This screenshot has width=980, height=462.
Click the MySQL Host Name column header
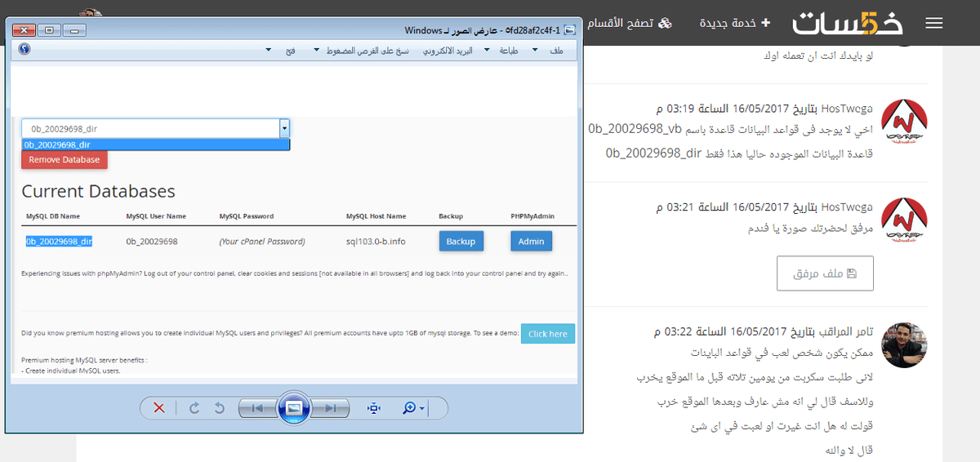point(376,216)
